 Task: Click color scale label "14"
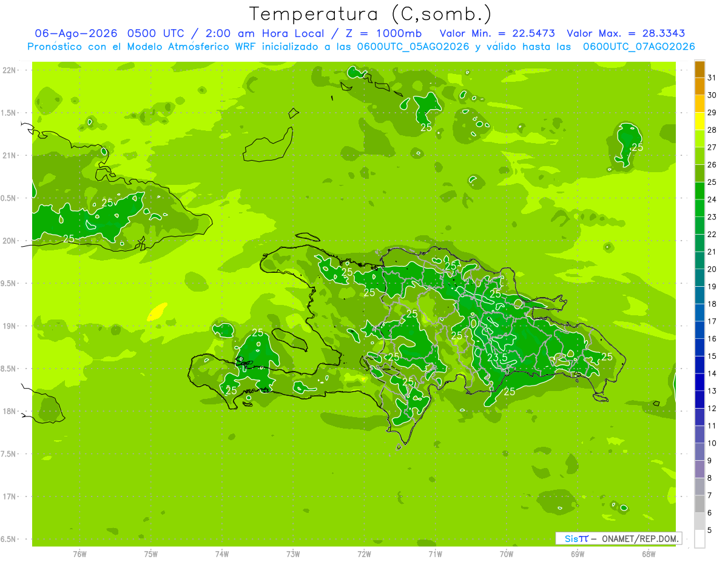pos(712,374)
